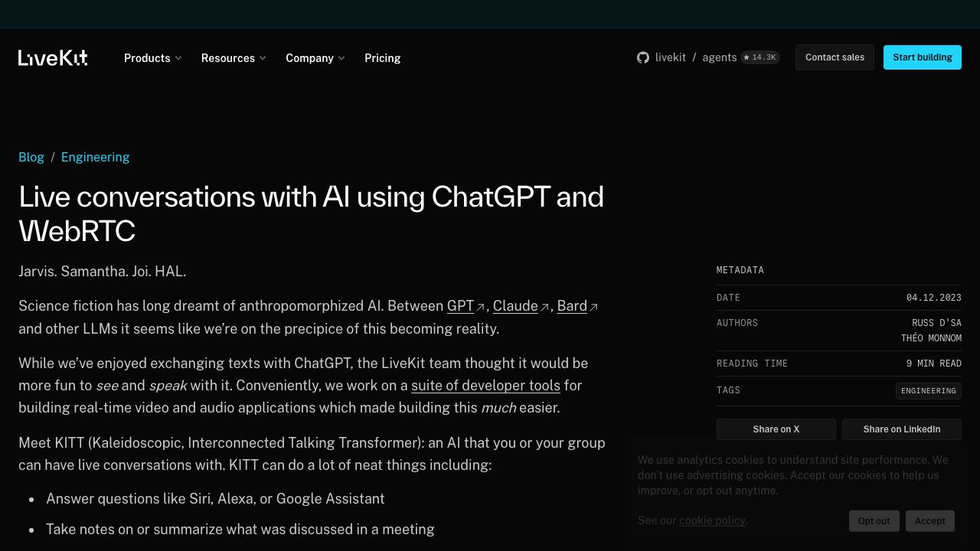
Task: Click the article title heading
Action: point(312,214)
